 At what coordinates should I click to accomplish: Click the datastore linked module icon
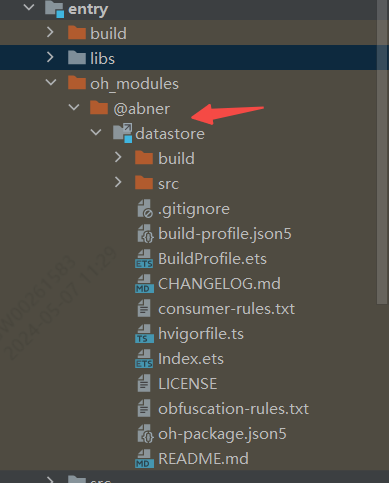122,133
